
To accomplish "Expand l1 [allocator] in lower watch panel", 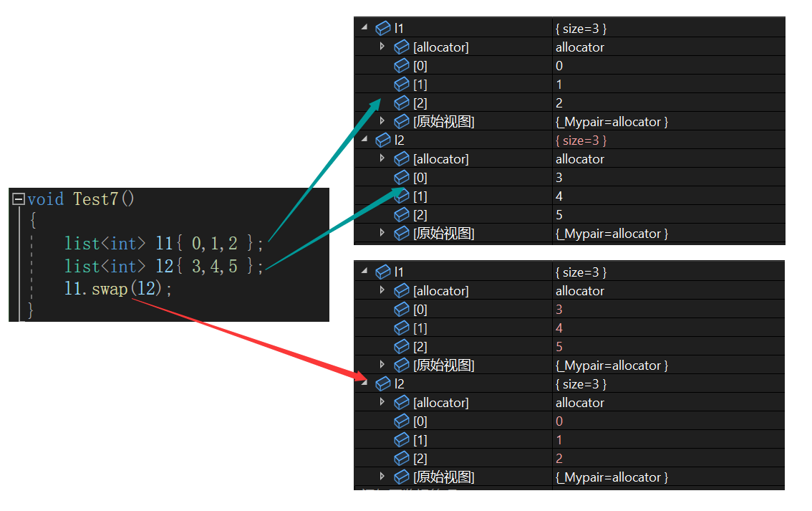I will [x=382, y=290].
